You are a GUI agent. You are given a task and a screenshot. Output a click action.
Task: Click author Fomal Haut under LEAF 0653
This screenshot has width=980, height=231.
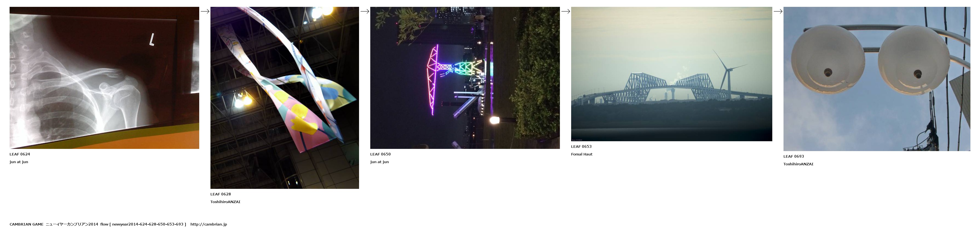tap(582, 155)
